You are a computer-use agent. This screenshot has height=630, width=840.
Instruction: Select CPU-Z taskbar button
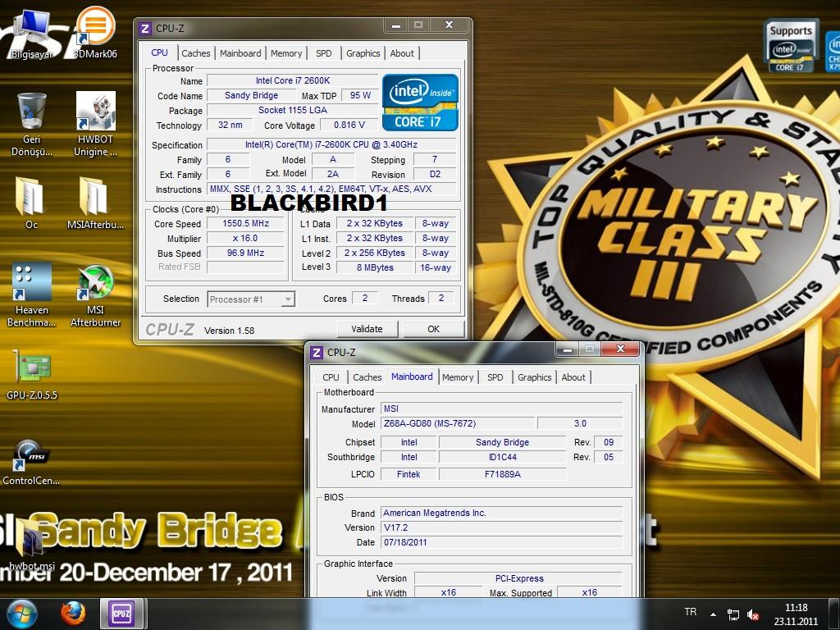pos(121,614)
